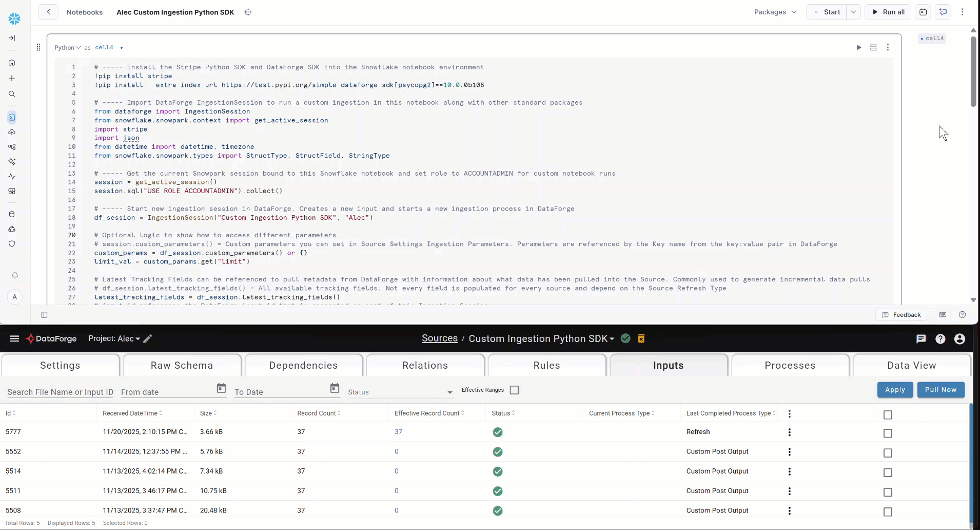Toggle the bottom-left panel sidebar icon
This screenshot has width=980, height=530.
click(44, 315)
